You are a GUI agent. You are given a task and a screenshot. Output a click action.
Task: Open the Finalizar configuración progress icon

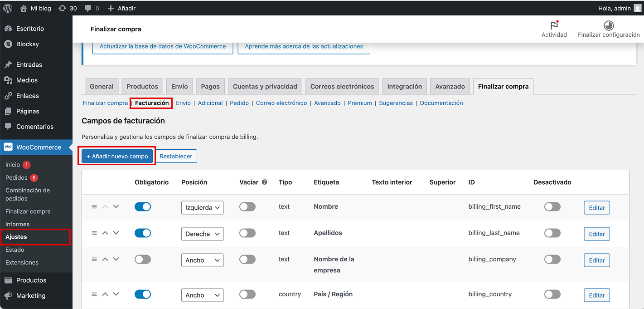coord(609,25)
